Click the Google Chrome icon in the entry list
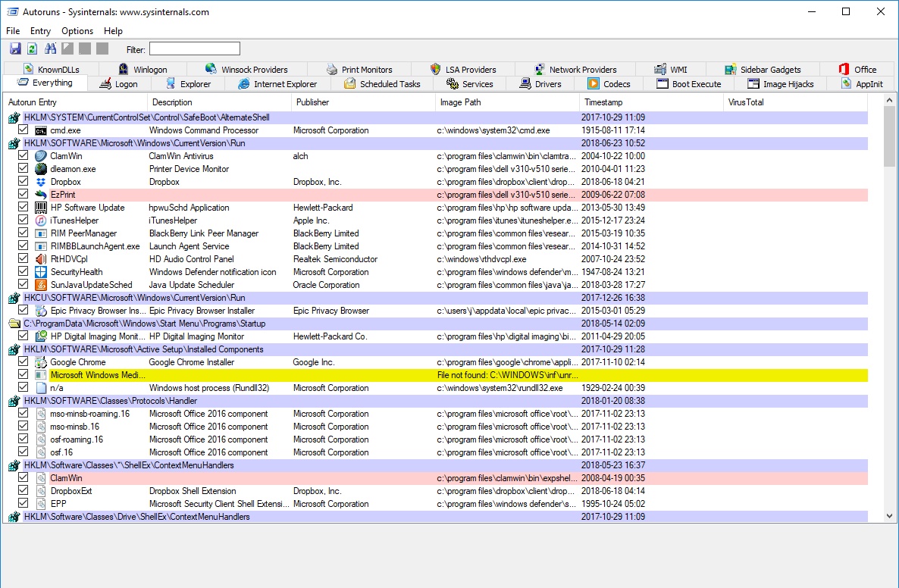 pos(40,361)
